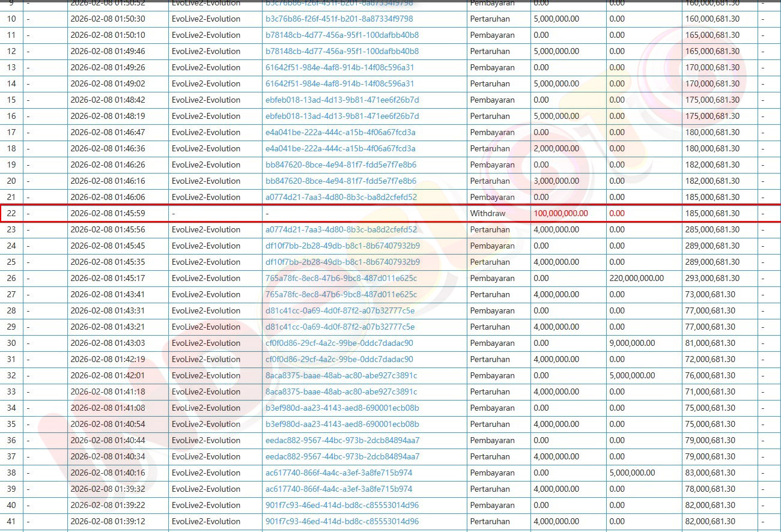
Task: Open the 61642f51 Pertaruhan link in row 14
Action: click(339, 83)
